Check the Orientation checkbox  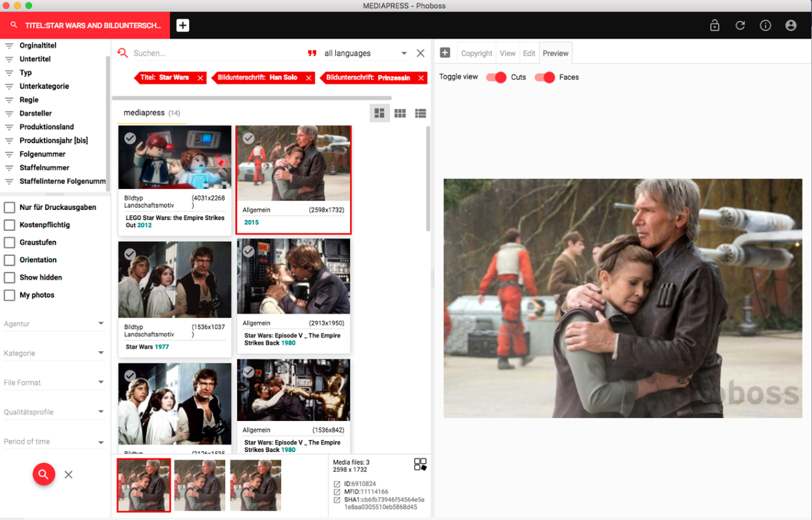click(x=10, y=260)
